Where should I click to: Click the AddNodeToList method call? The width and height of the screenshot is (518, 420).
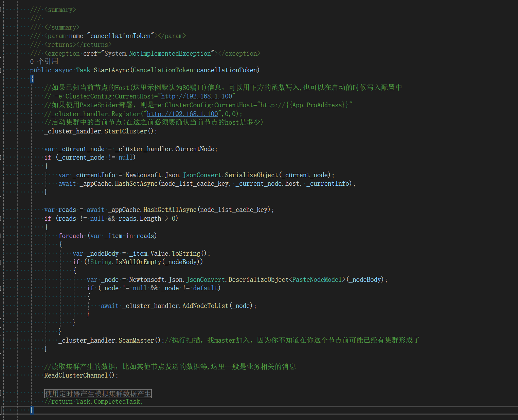click(x=206, y=306)
